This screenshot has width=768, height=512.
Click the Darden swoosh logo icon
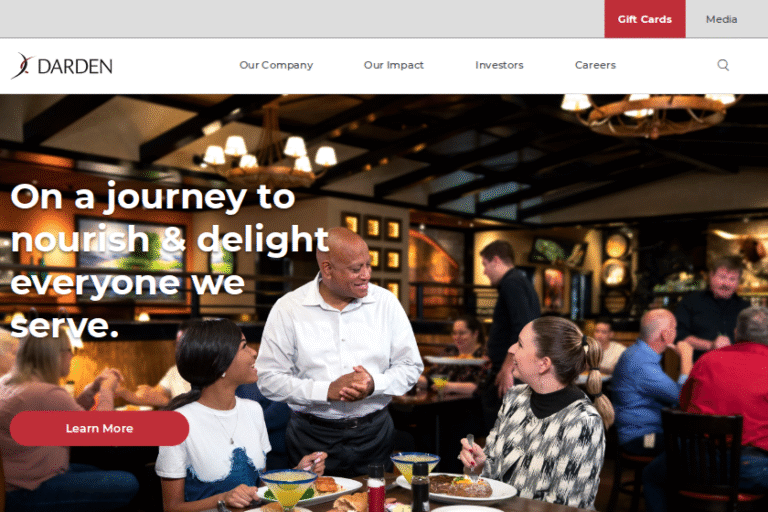[23, 66]
